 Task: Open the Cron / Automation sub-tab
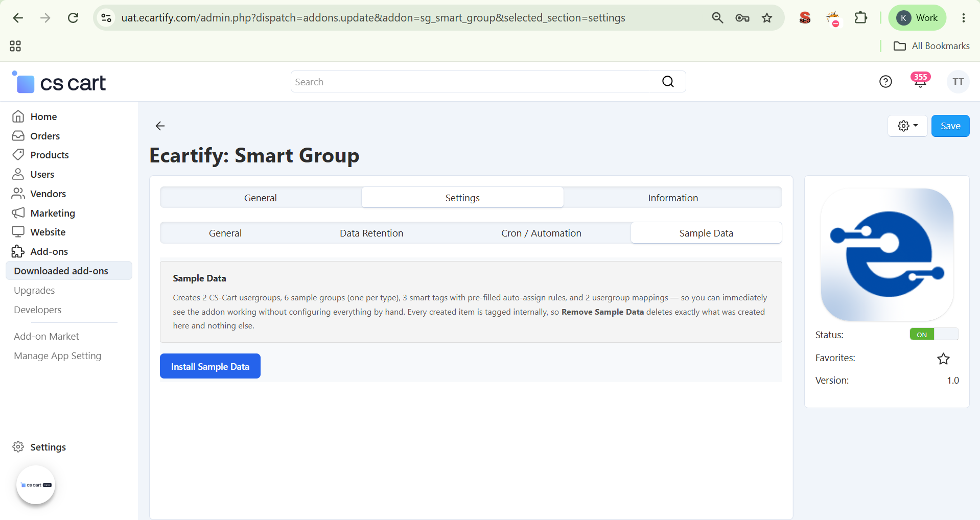541,233
